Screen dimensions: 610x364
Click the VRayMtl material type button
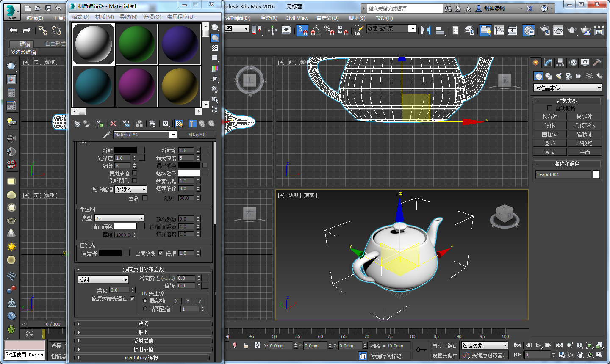click(197, 135)
